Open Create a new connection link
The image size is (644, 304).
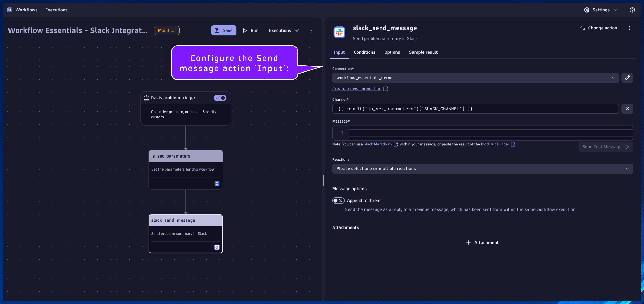[x=357, y=89]
